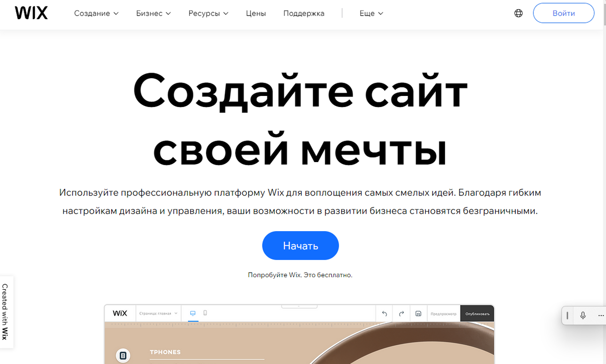The image size is (606, 364).
Task: Expand the Еще menu
Action: point(372,14)
